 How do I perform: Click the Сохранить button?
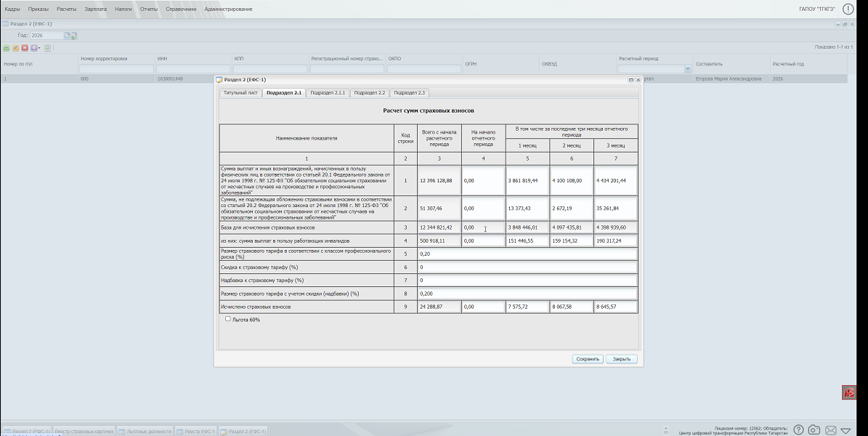click(x=588, y=359)
